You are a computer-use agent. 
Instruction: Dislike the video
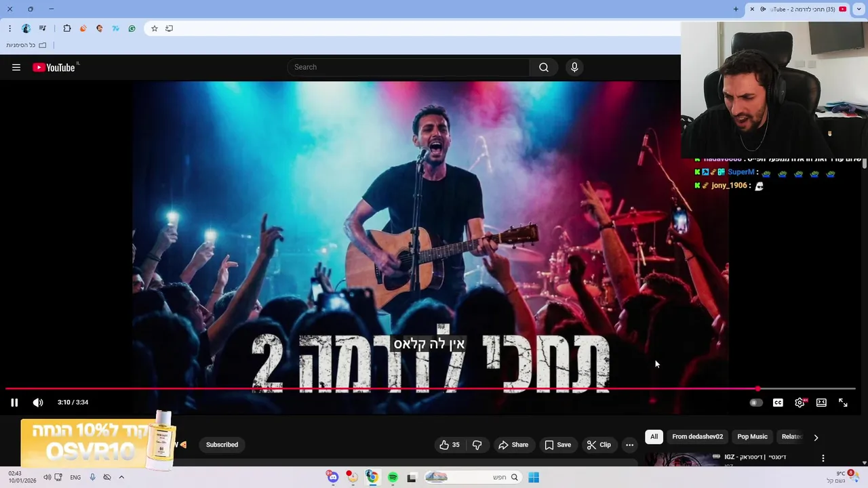[x=477, y=445]
